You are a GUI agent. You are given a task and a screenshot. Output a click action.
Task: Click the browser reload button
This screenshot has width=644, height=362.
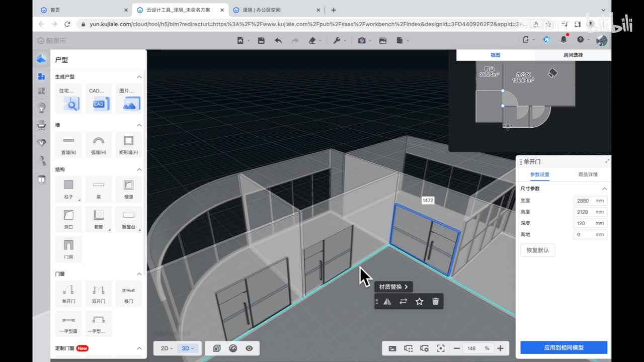(x=67, y=24)
